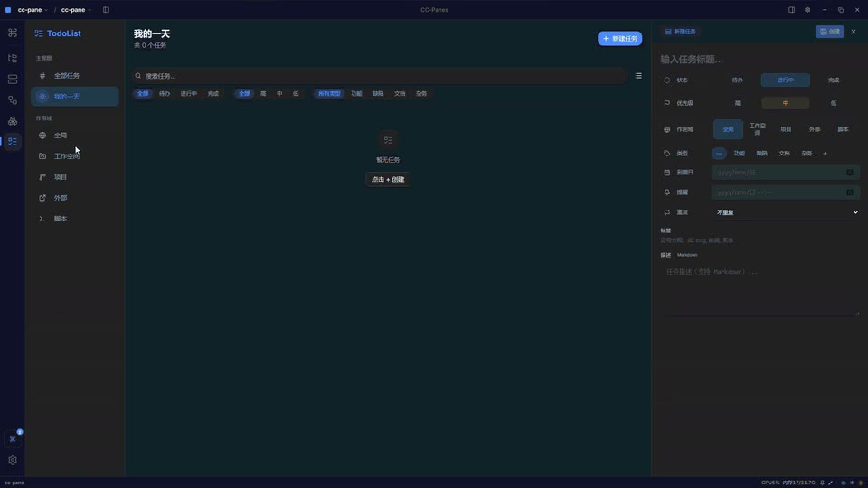
Task: Set priority to 低 in task form
Action: coord(834,103)
